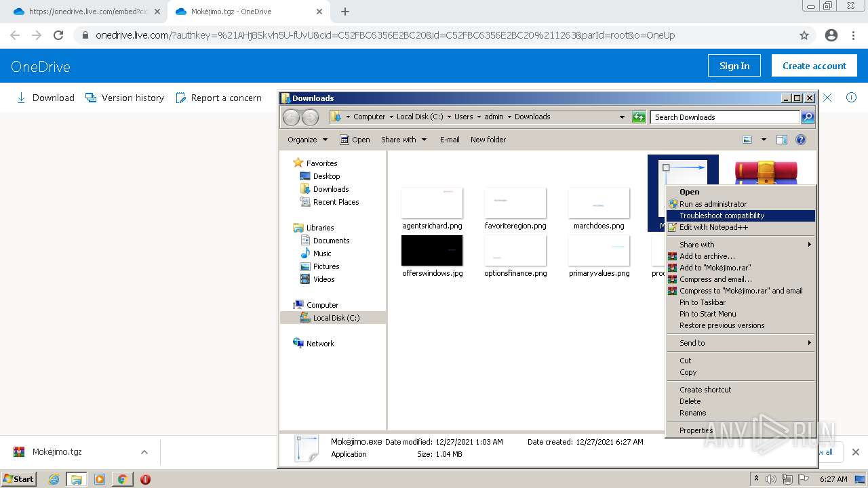Toggle the preview pane icon
Image resolution: width=868 pixels, height=488 pixels.
[782, 140]
